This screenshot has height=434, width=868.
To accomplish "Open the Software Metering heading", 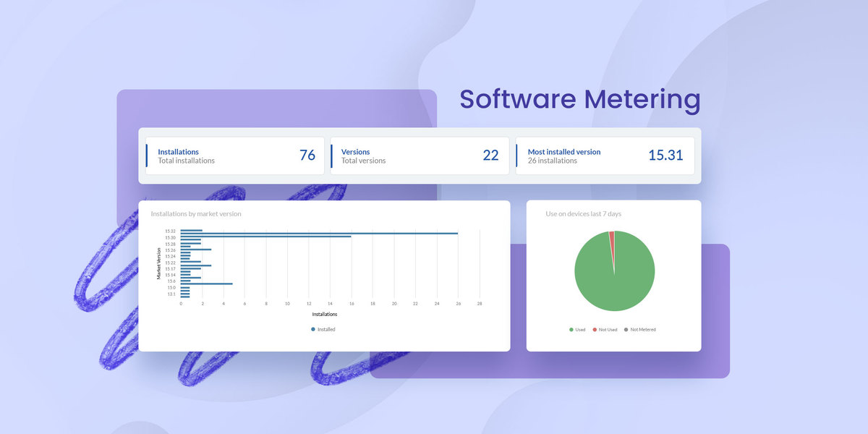I will click(x=579, y=99).
